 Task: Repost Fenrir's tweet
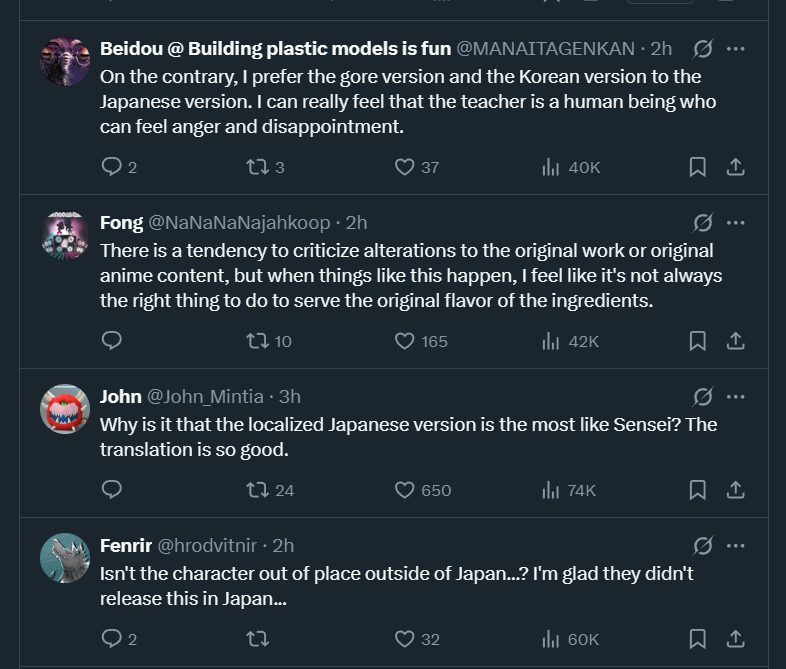click(x=258, y=639)
